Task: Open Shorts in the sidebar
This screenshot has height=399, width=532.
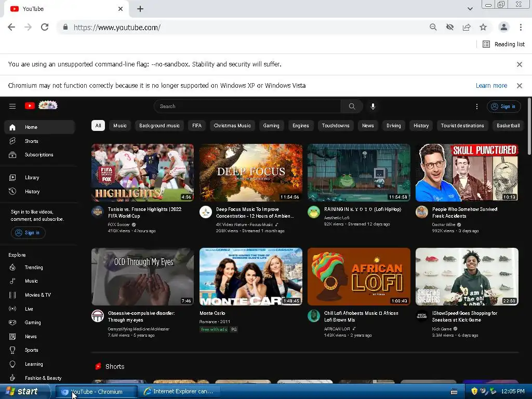Action: pyautogui.click(x=39, y=141)
